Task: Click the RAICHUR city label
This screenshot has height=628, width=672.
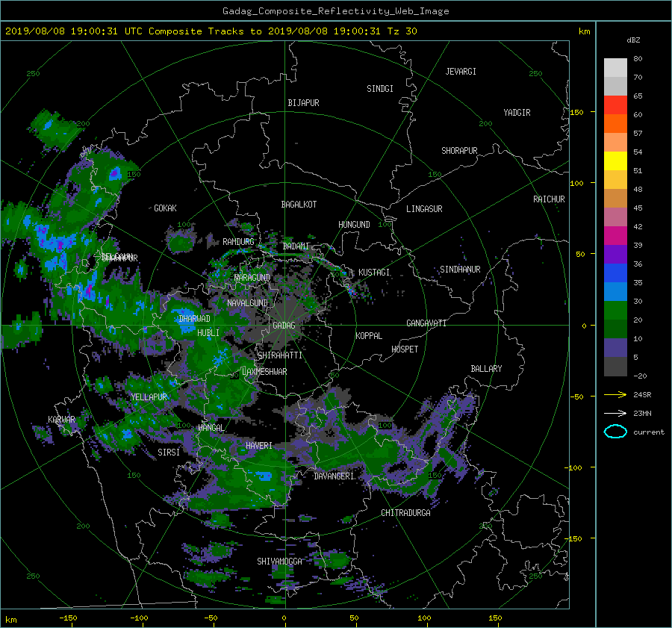Action: point(549,199)
